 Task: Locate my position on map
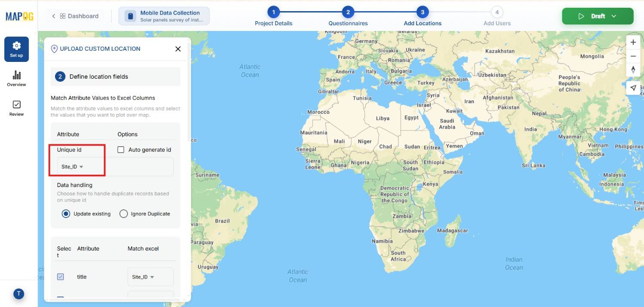(633, 88)
